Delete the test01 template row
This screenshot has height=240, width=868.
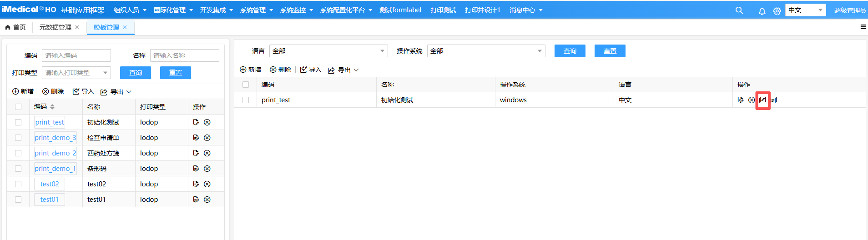[x=207, y=200]
